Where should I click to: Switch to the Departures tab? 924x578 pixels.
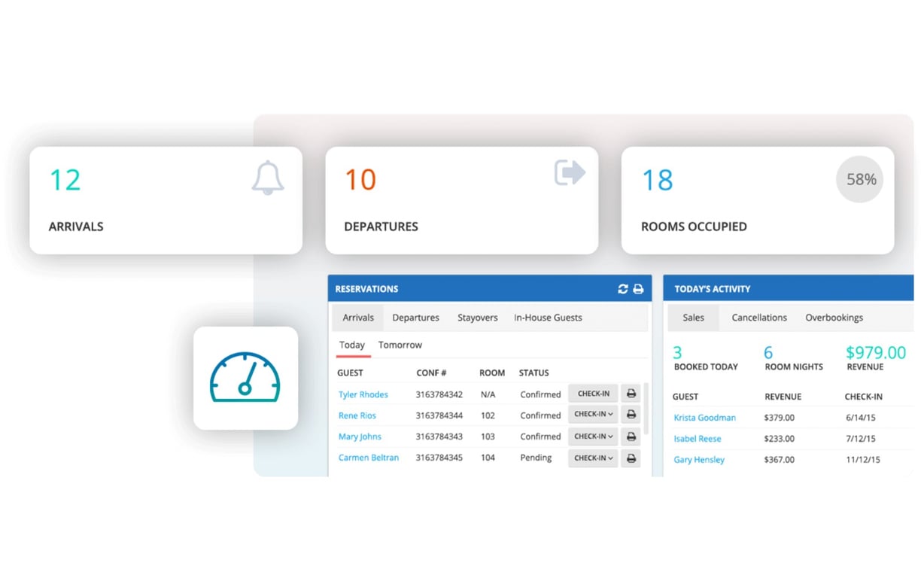[415, 318]
